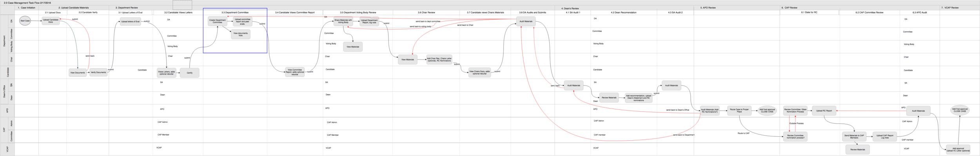
Task: Click the Upload Candidate Docs step
Action: click(x=51, y=21)
